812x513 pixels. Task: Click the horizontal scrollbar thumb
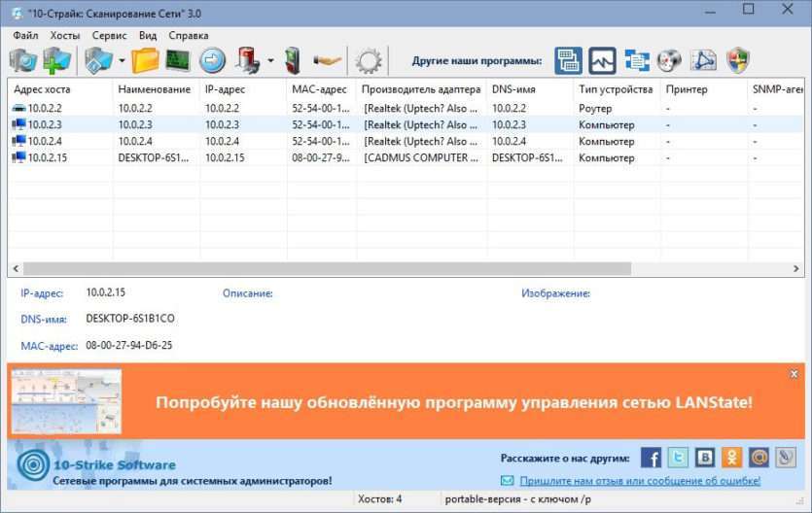328,268
